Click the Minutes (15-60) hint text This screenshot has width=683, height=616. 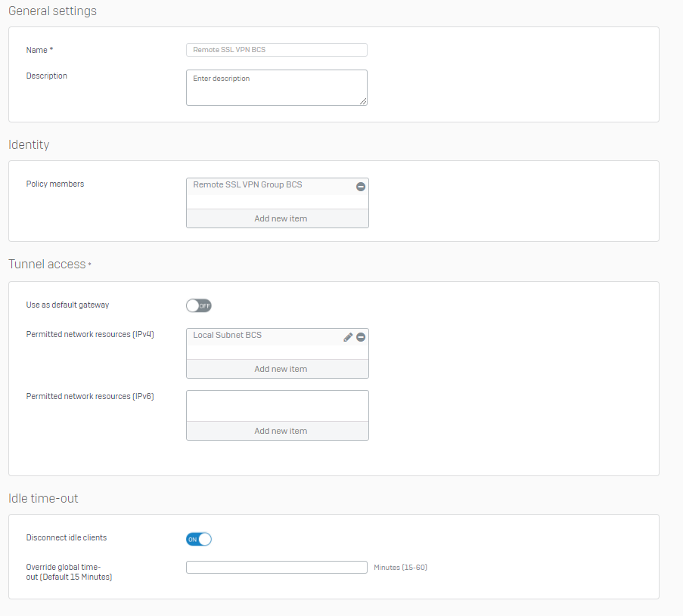tap(400, 567)
